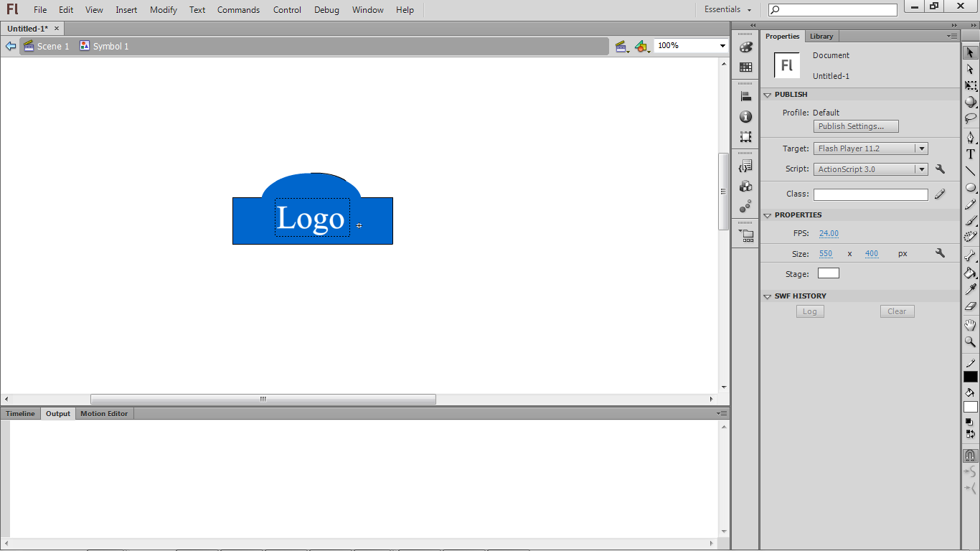980x551 pixels.
Task: Select the Line tool
Action: click(x=970, y=171)
